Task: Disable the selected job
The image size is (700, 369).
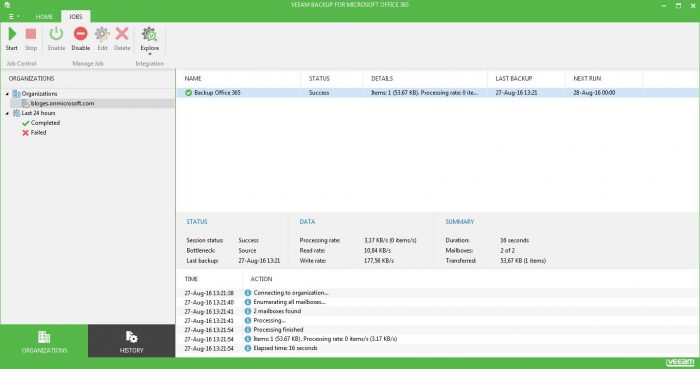Action: point(81,39)
